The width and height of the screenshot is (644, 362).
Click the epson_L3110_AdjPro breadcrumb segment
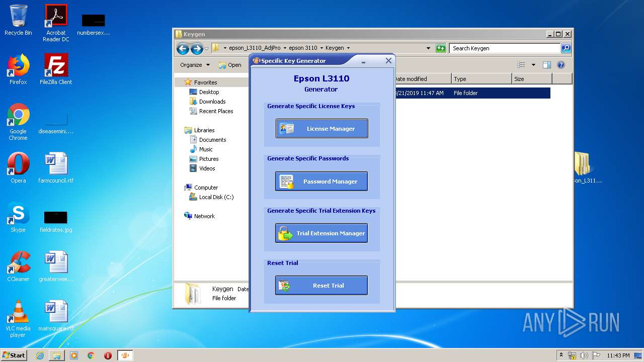click(255, 48)
